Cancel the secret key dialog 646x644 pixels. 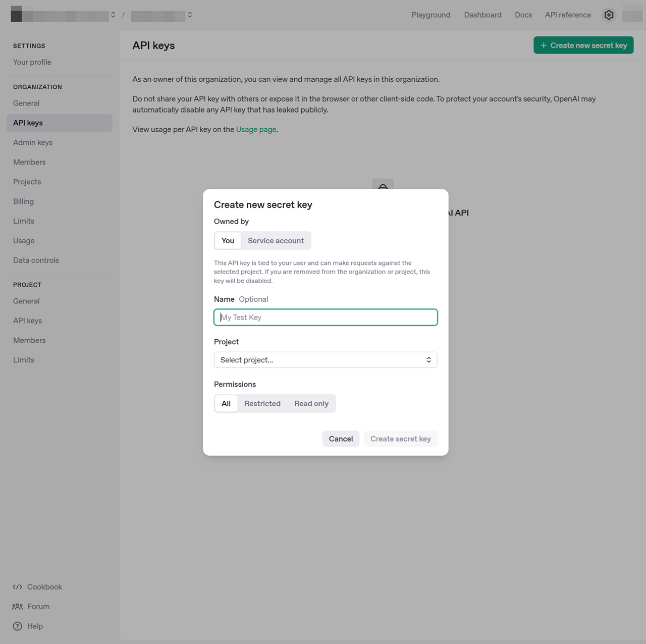point(341,439)
